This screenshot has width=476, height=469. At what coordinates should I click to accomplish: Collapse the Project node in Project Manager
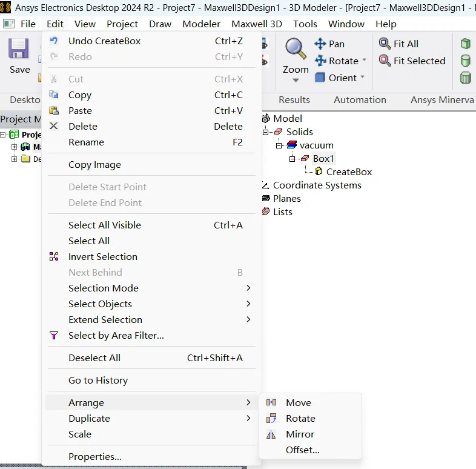pos(3,135)
